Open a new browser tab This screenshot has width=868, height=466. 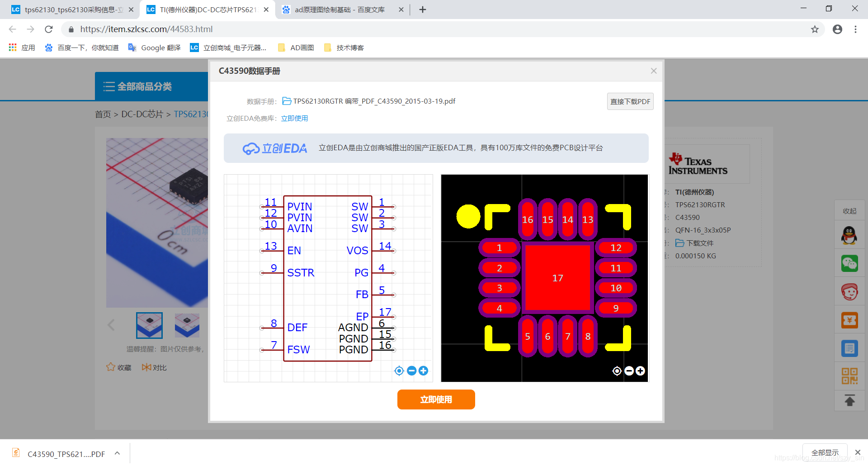click(x=423, y=10)
